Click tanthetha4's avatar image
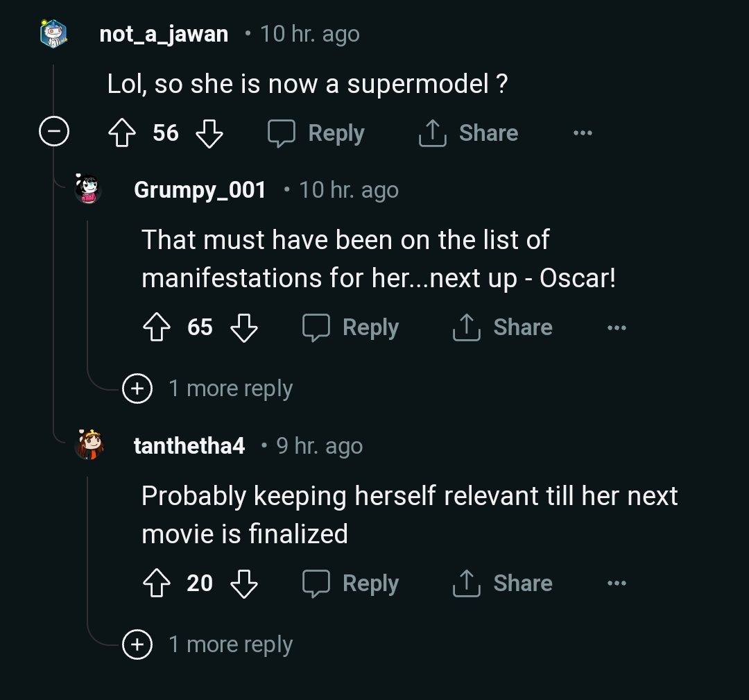749x700 pixels. pyautogui.click(x=89, y=445)
